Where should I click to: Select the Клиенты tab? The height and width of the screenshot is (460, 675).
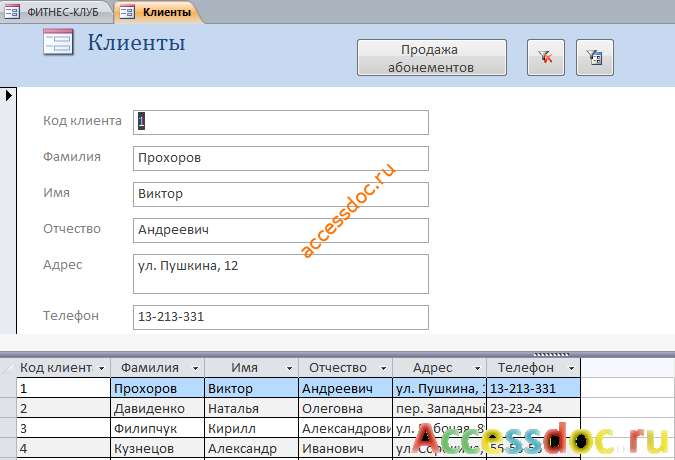[158, 12]
